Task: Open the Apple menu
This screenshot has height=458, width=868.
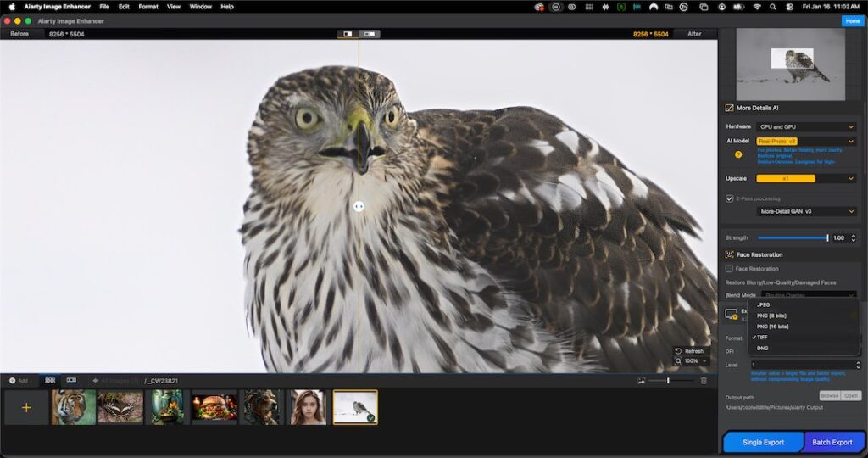Action: point(12,7)
